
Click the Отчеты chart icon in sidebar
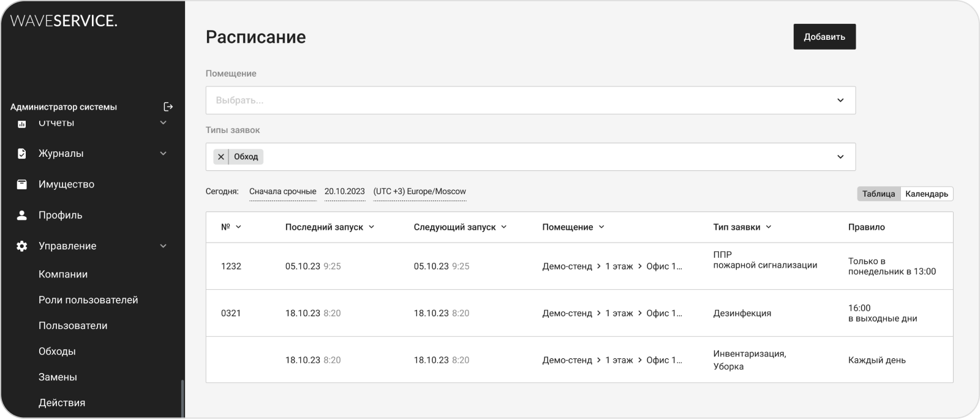pos(22,124)
